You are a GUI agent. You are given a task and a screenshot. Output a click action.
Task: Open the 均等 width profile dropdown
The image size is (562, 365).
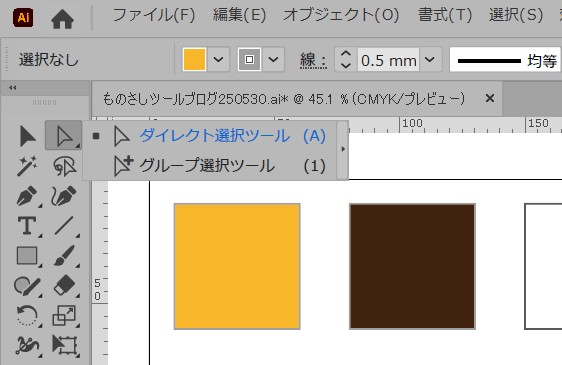[506, 60]
